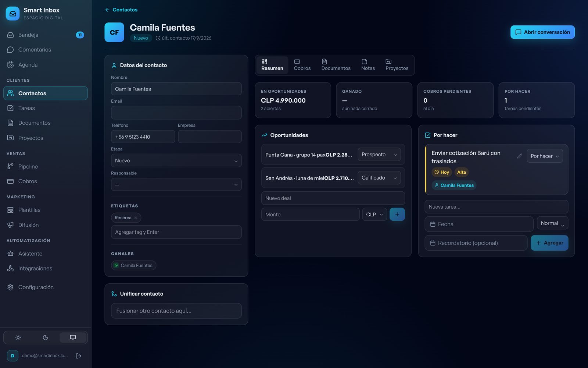Go back to Contactos list
Image resolution: width=588 pixels, height=368 pixels.
point(121,10)
